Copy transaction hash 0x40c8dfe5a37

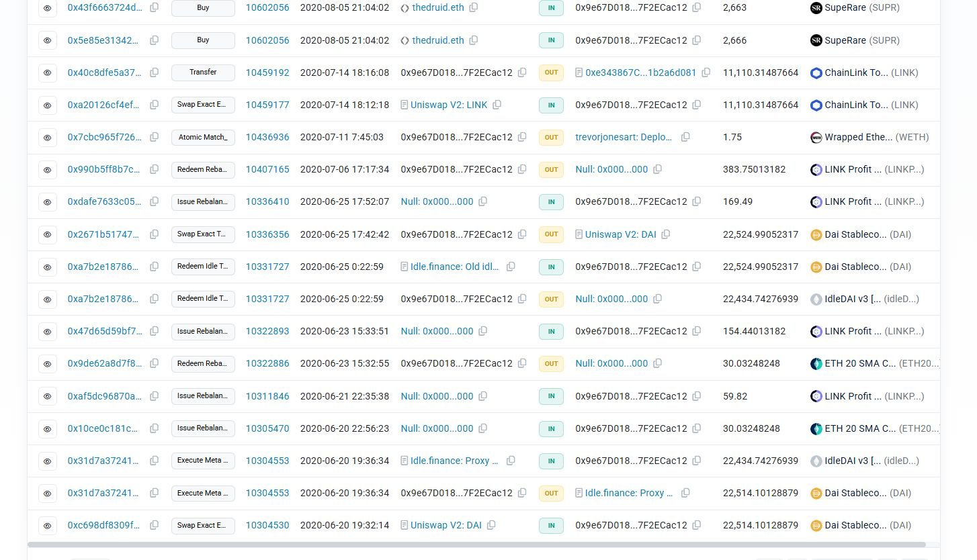pyautogui.click(x=154, y=73)
